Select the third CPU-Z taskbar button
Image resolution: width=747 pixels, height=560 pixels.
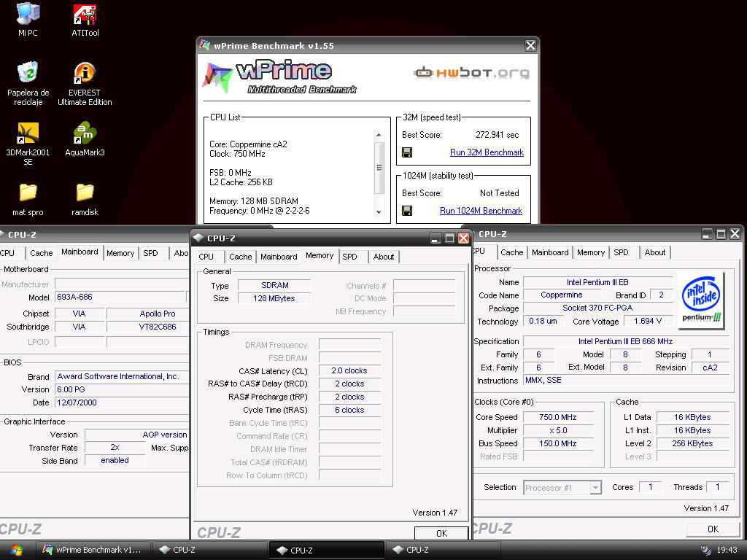click(443, 550)
